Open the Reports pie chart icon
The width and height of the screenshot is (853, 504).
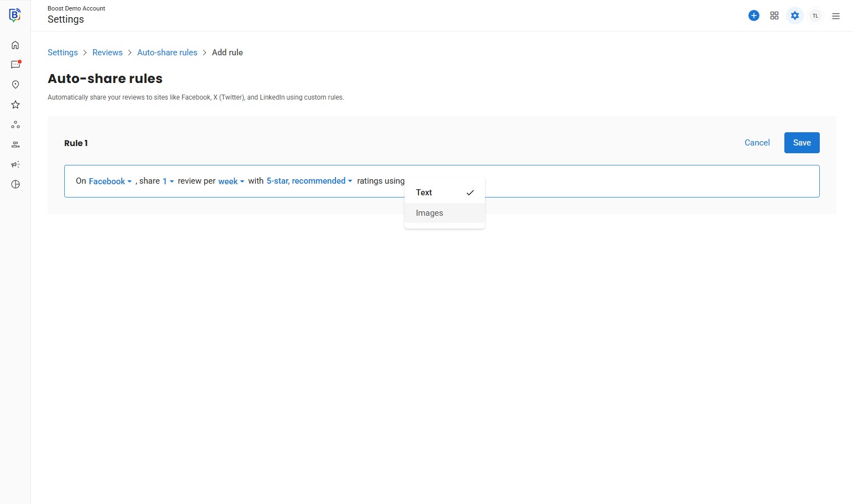click(15, 184)
